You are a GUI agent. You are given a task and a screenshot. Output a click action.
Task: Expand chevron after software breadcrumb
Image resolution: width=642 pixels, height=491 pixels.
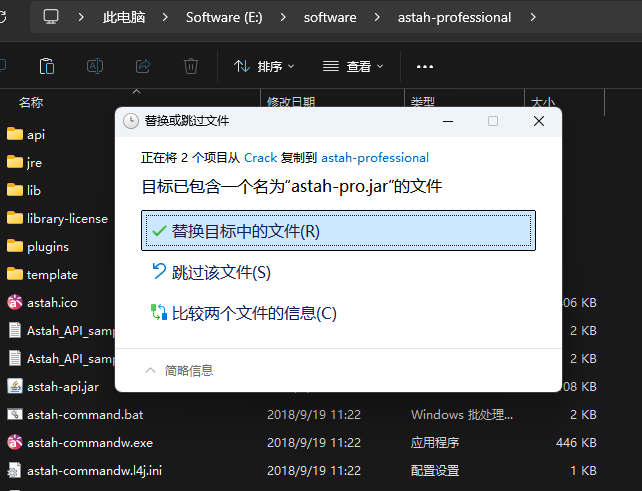coord(377,17)
